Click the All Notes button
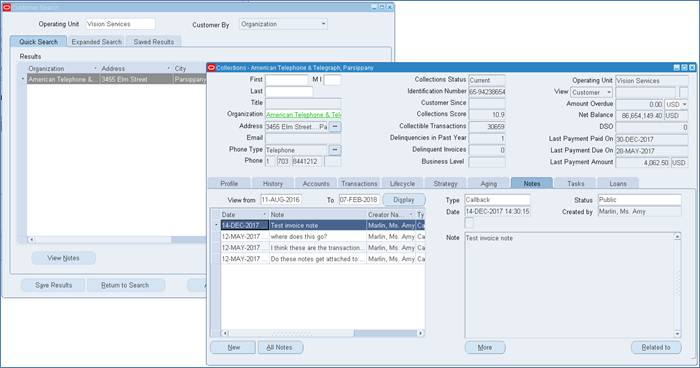Image resolution: width=700 pixels, height=368 pixels. click(x=280, y=347)
